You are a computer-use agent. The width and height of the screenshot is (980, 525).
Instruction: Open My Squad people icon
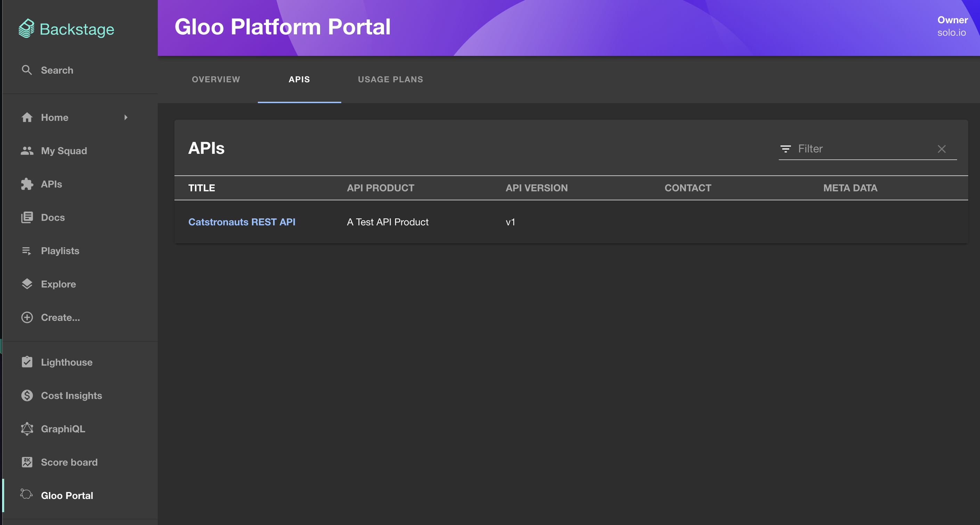tap(27, 151)
